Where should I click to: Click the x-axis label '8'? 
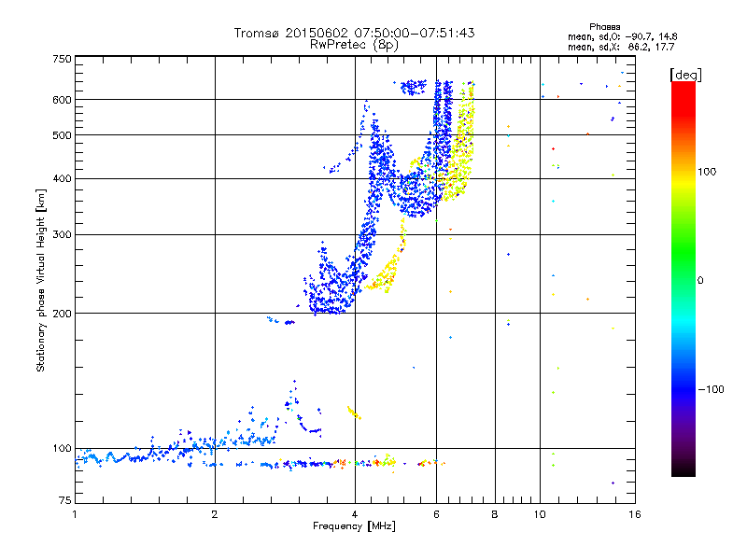[x=495, y=514]
